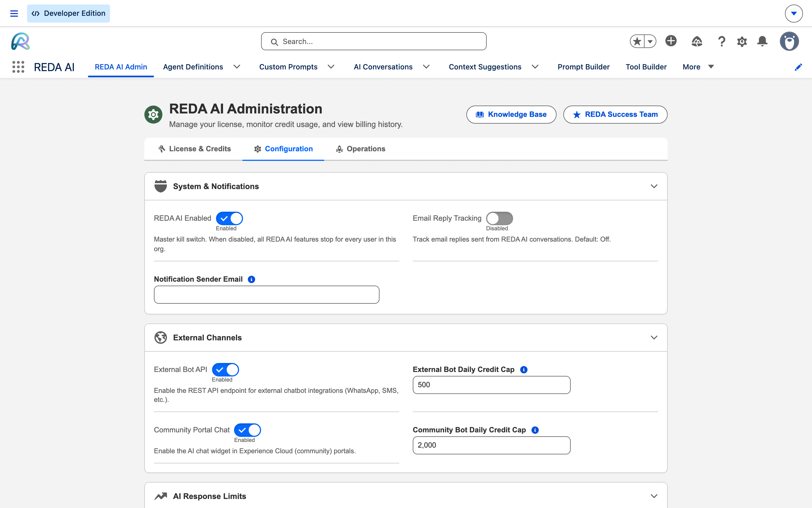
Task: Toggle the REDA AI Enabled switch
Action: click(229, 218)
